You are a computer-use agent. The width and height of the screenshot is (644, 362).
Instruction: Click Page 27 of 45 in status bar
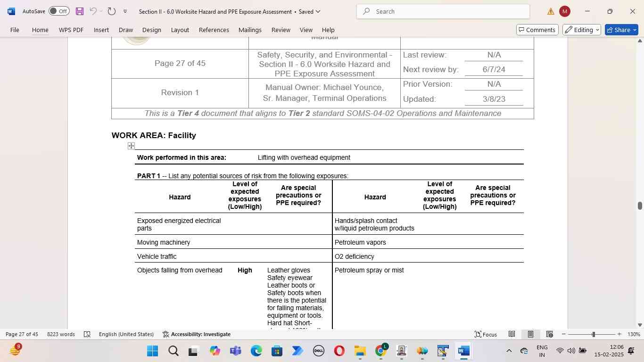point(22,334)
